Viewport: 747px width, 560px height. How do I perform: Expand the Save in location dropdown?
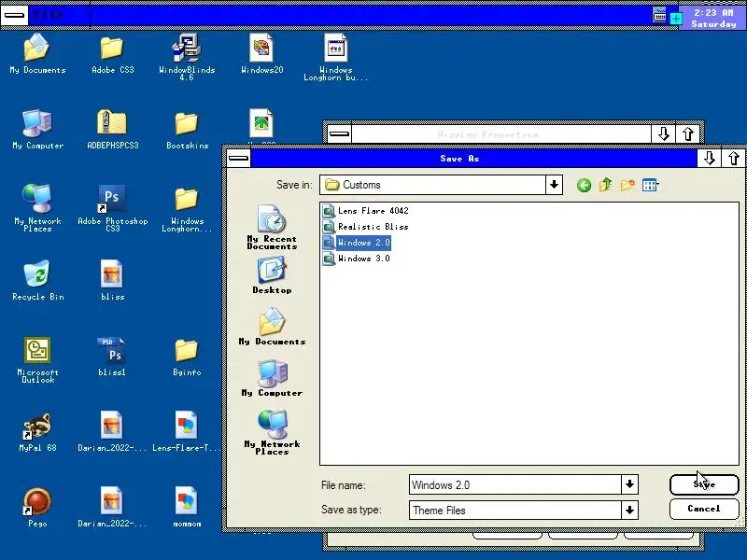pyautogui.click(x=554, y=185)
